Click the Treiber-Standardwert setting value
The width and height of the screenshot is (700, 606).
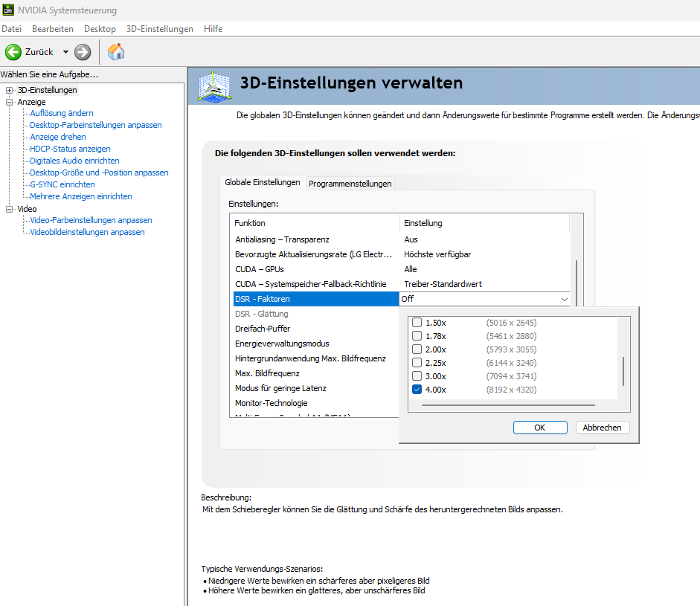click(x=443, y=284)
